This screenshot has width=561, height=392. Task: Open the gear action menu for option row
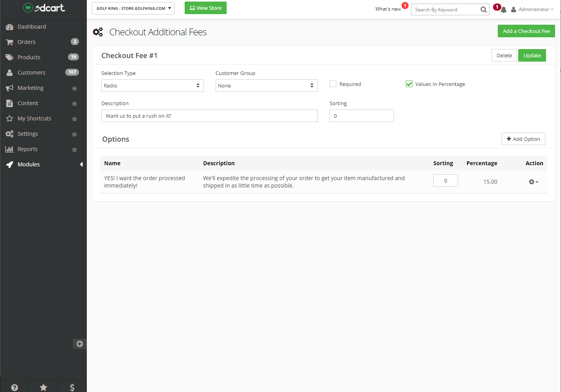click(x=533, y=182)
